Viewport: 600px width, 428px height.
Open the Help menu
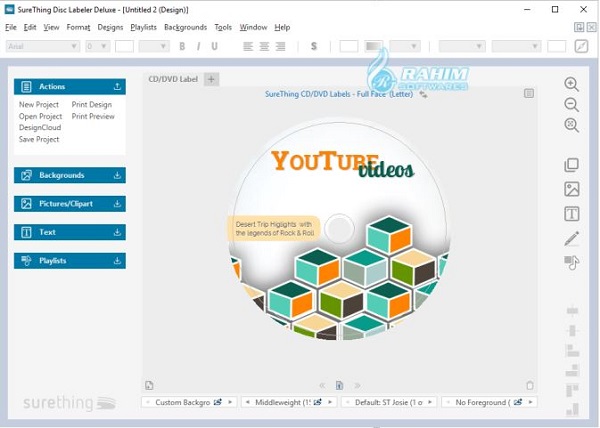tap(282, 27)
